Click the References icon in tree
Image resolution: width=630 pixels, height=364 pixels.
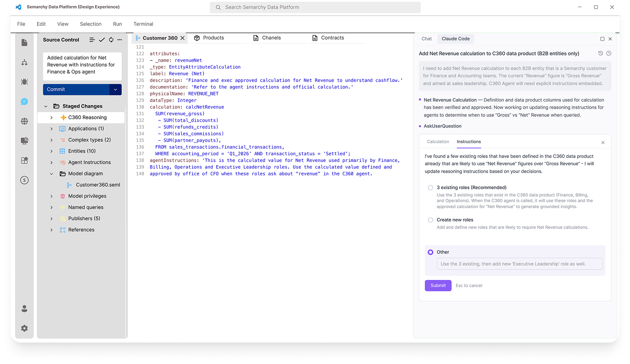[62, 230]
